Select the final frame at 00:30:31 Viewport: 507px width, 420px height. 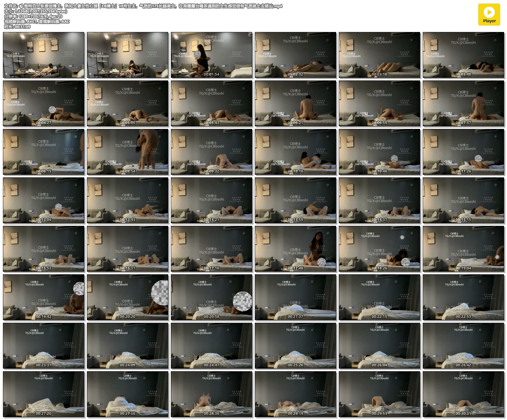pos(463,394)
